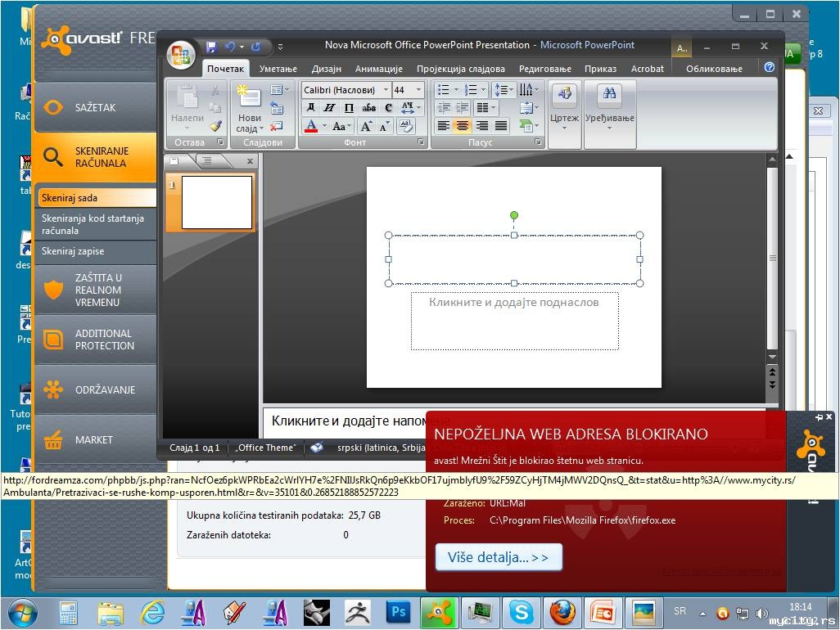Image resolution: width=840 pixels, height=630 pixels.
Task: Open the Change Case Aa dropdown
Action: 341,126
